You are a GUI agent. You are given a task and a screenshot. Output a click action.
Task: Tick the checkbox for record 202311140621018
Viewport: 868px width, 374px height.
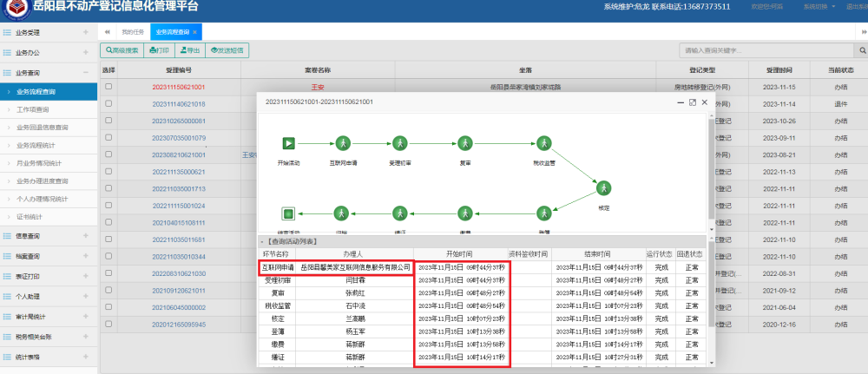click(x=108, y=104)
